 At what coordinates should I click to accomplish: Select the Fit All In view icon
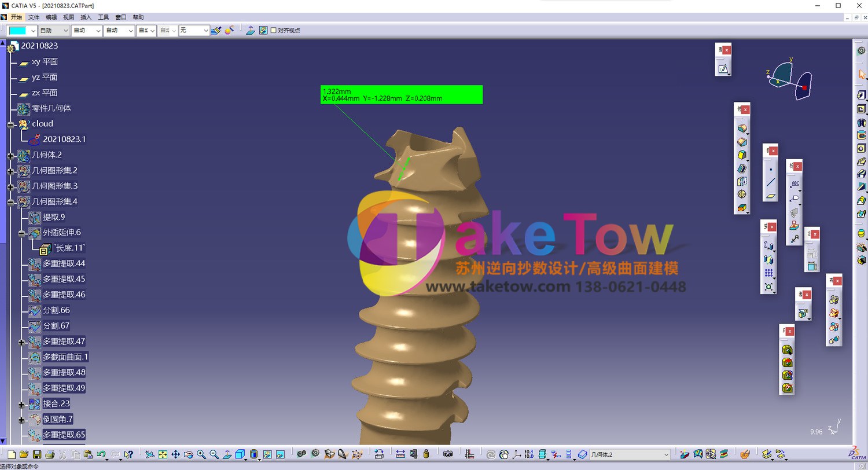pyautogui.click(x=163, y=454)
